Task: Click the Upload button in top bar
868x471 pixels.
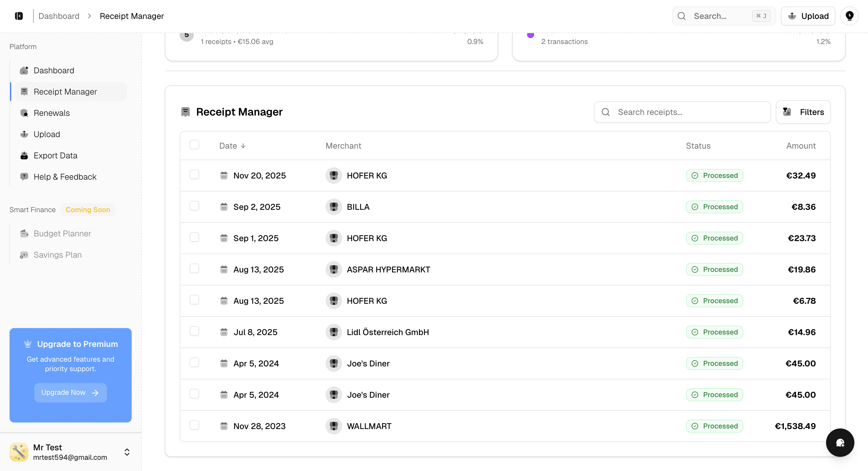Action: 808,16
